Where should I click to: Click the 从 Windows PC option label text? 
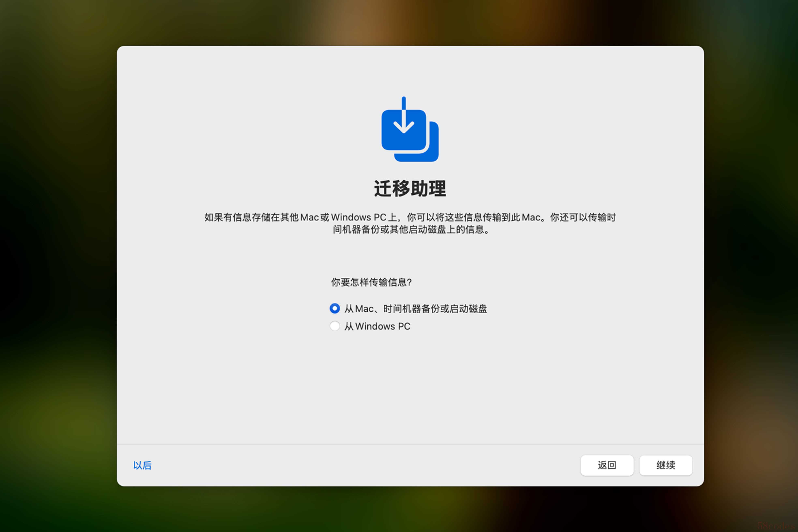pyautogui.click(x=377, y=326)
